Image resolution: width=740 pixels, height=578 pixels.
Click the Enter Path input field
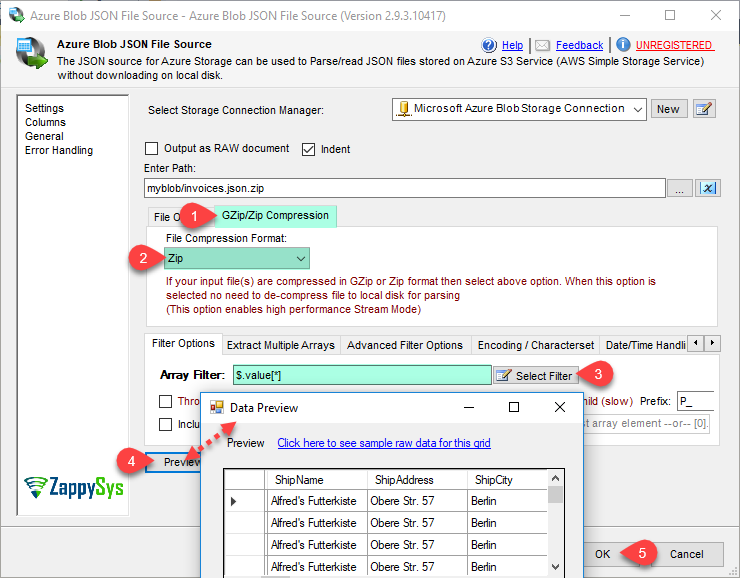404,188
